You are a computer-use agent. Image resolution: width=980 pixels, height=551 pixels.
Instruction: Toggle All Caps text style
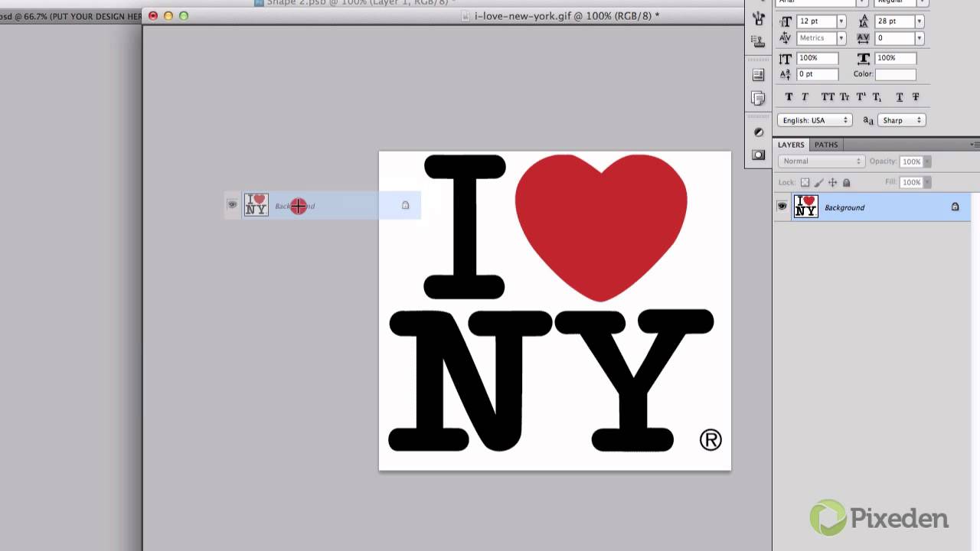pos(828,97)
